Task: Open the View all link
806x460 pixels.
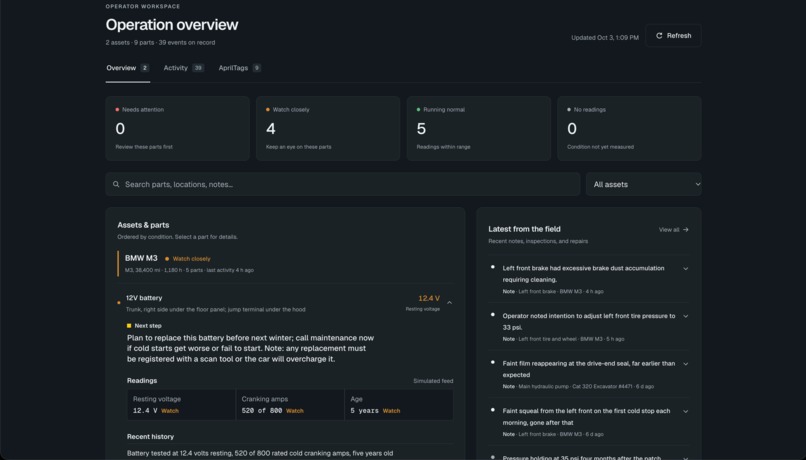Action: [673, 230]
